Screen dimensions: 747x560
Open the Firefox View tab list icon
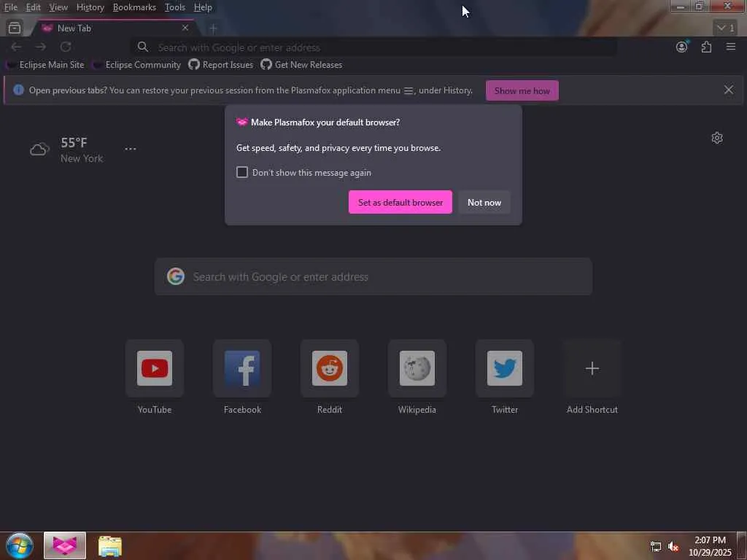click(x=15, y=28)
